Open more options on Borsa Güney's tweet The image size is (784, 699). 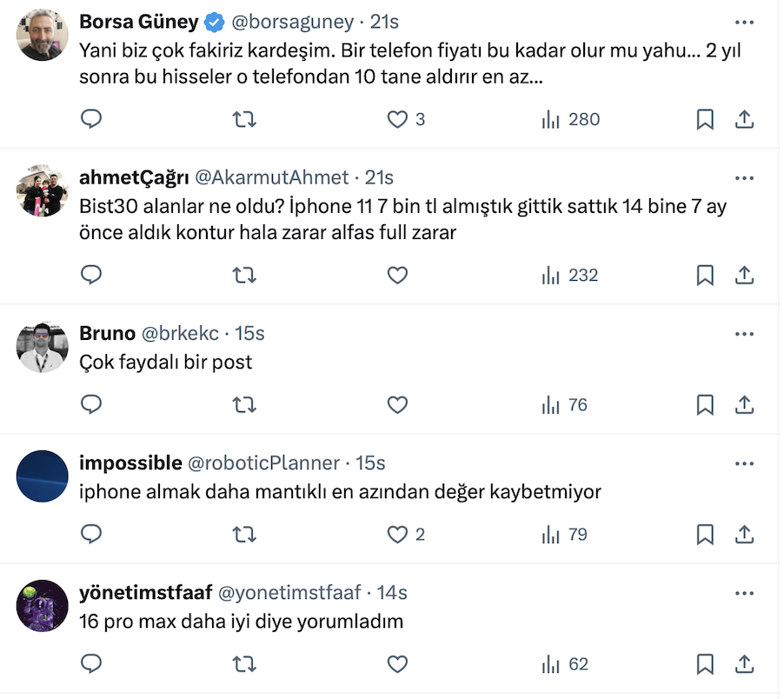click(745, 22)
